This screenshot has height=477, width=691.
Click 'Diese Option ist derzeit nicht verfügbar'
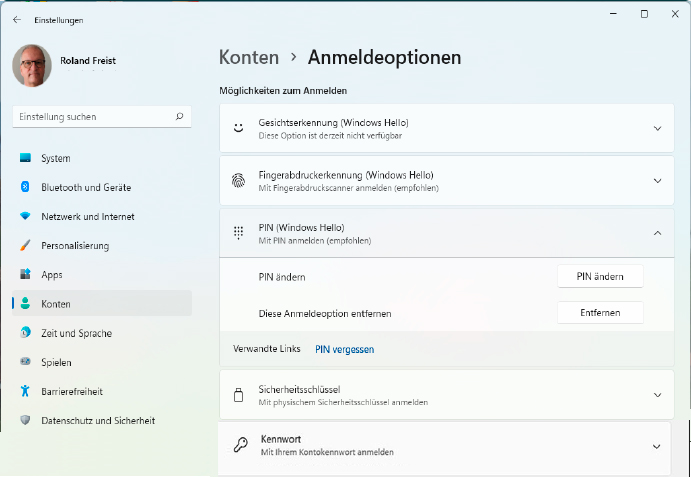coord(330,136)
